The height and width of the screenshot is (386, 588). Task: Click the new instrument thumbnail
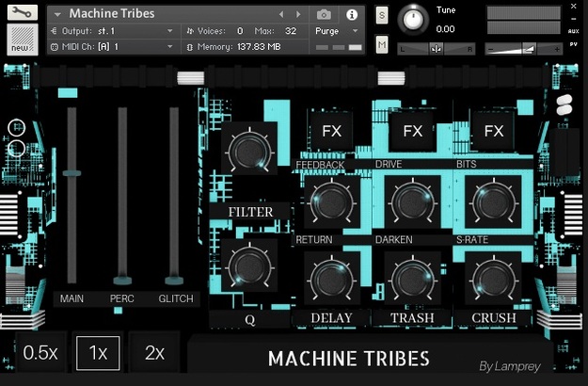23,40
